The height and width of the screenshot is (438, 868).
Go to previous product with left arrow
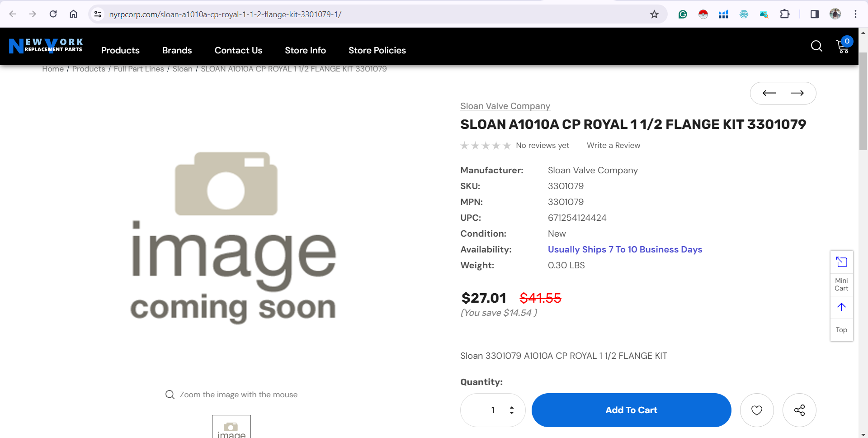click(769, 93)
